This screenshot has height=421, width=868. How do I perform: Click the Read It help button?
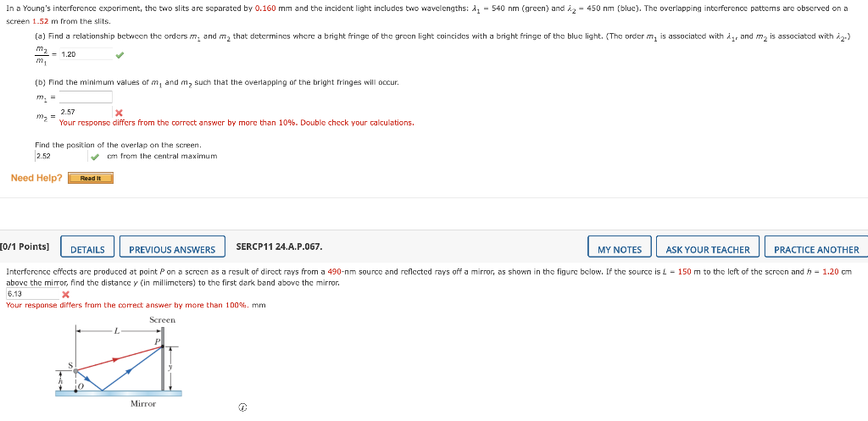click(90, 178)
